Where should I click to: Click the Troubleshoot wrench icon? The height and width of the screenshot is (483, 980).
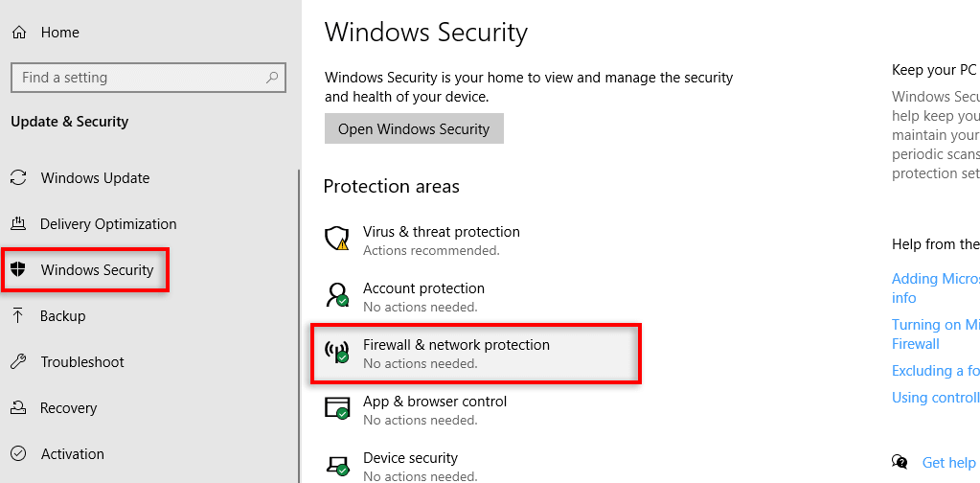click(x=18, y=362)
